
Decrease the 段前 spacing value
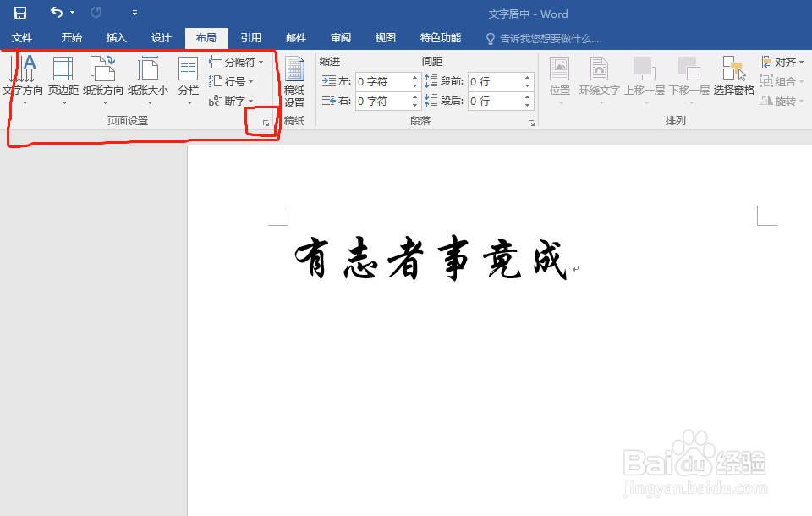click(527, 85)
